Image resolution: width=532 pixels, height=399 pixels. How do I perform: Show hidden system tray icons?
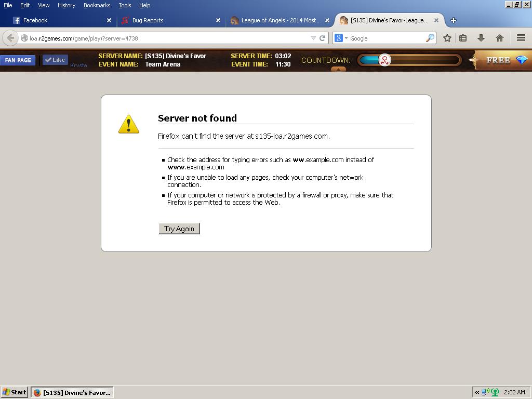click(476, 392)
